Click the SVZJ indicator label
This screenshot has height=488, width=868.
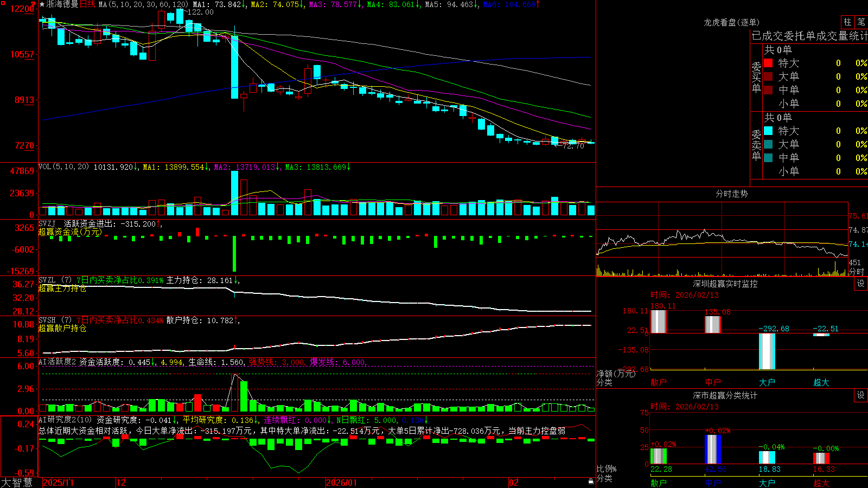point(47,223)
